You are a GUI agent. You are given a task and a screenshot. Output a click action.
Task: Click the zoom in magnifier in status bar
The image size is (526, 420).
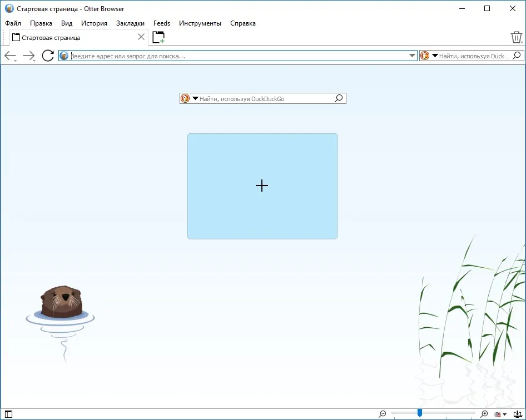(484, 414)
